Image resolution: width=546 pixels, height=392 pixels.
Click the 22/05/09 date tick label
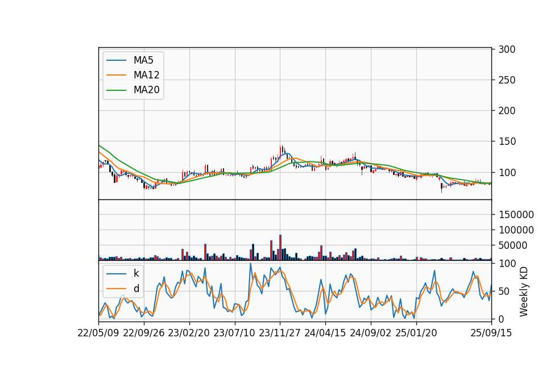click(x=98, y=333)
